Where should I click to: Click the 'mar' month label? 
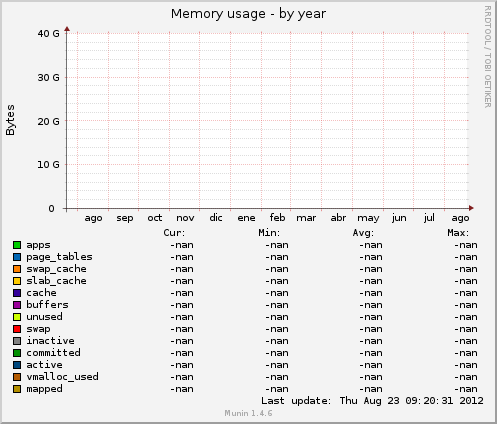pos(306,218)
